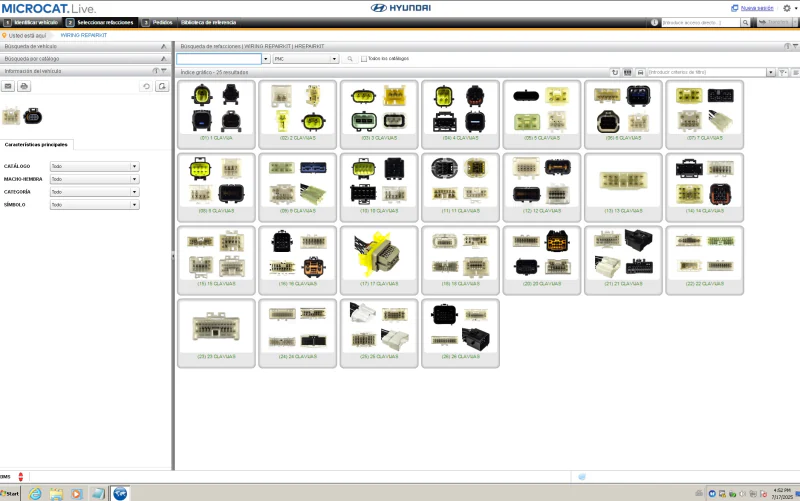Click the 'WIRING REPAIRKIT' breadcrumb link
Screen dimensions: 800x501
pos(81,35)
